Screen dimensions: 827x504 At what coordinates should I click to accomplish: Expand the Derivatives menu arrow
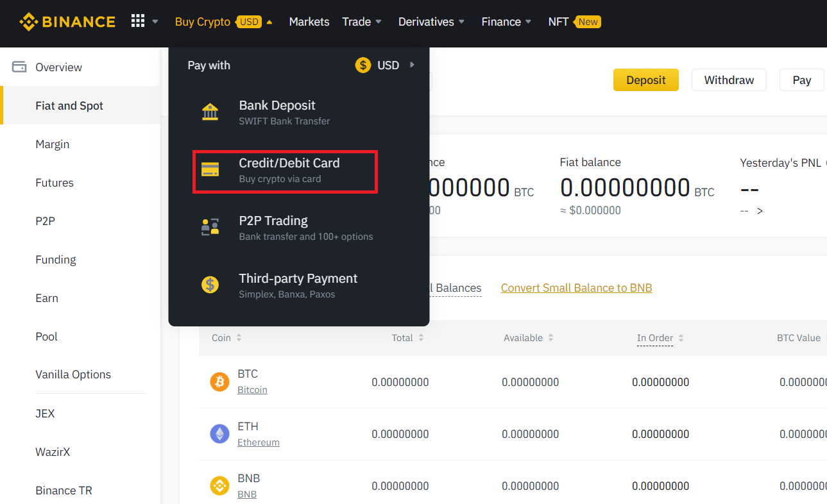[461, 22]
